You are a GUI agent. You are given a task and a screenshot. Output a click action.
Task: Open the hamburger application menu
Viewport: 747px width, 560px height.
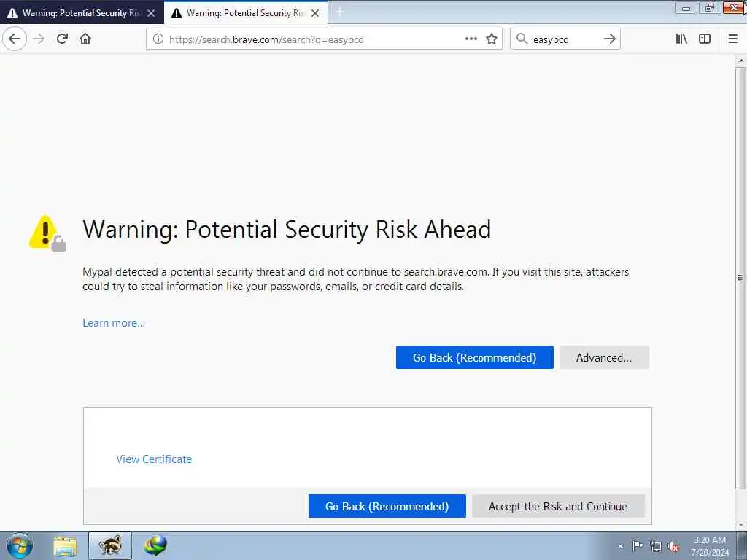pos(733,39)
